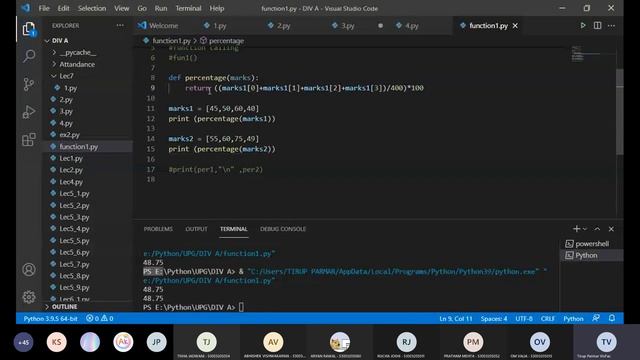The height and width of the screenshot is (360, 640).
Task: Close the function1.py editor tab
Action: (x=516, y=26)
